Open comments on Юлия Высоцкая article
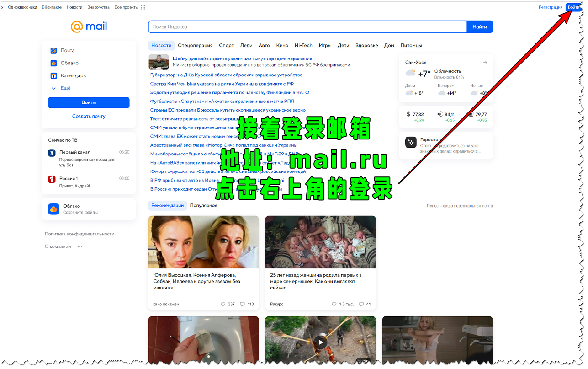Screen dimensions: 588x369 [x=243, y=304]
